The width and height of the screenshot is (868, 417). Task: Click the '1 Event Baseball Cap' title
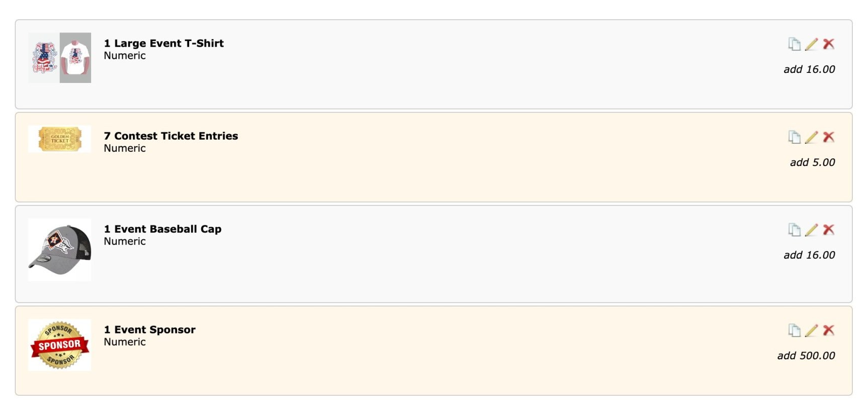[x=162, y=229]
